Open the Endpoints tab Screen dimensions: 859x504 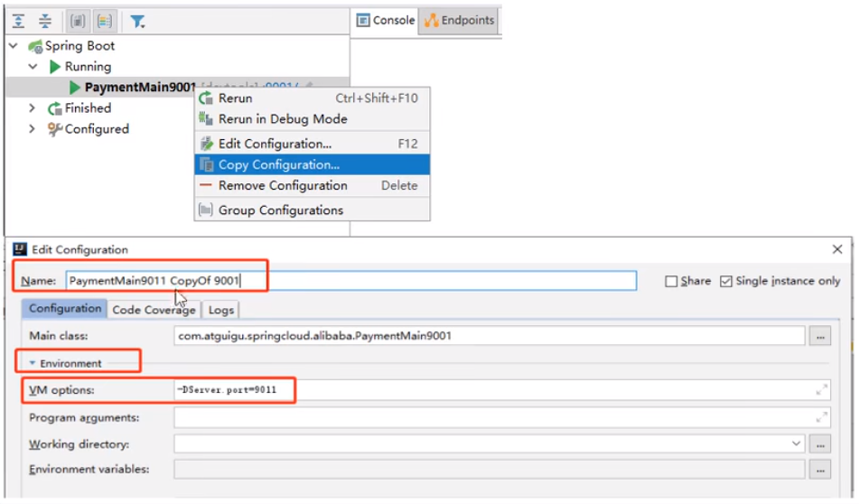(x=460, y=20)
